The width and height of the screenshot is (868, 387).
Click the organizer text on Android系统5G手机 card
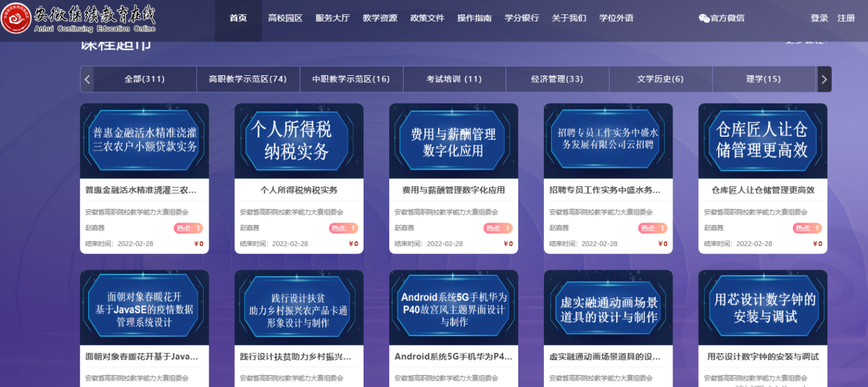click(446, 378)
